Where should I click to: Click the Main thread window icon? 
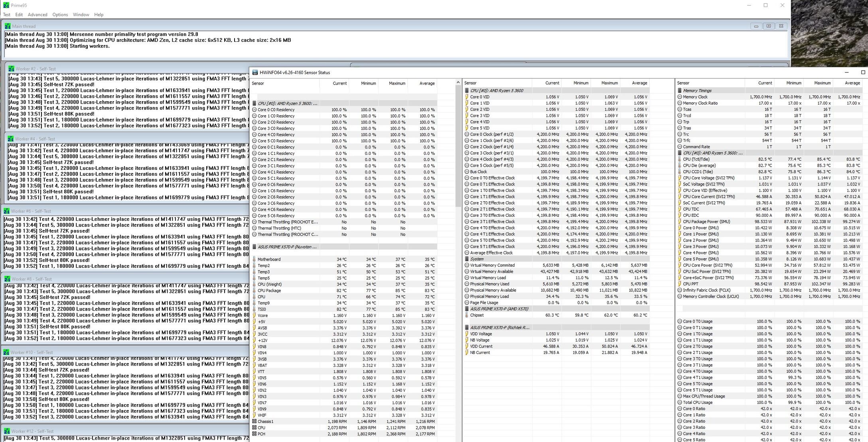[x=8, y=26]
